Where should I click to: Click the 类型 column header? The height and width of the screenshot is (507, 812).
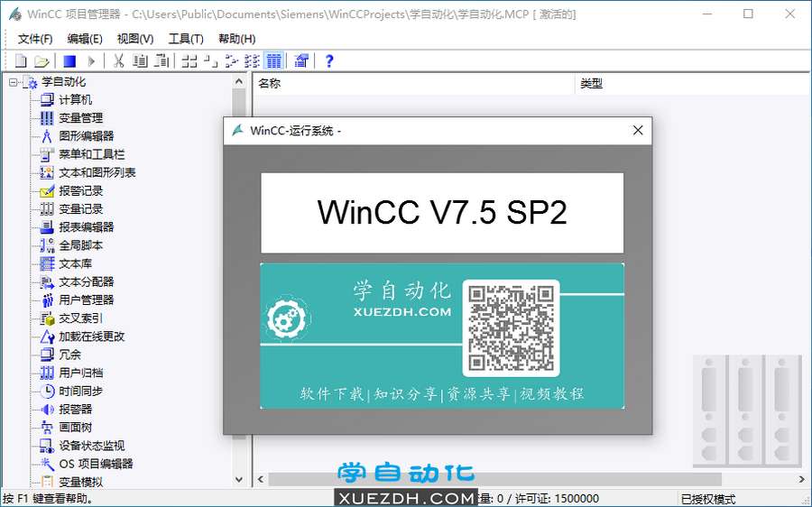591,83
